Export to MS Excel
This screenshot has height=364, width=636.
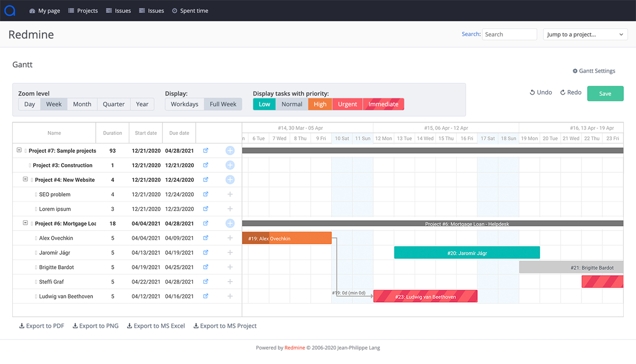point(156,326)
